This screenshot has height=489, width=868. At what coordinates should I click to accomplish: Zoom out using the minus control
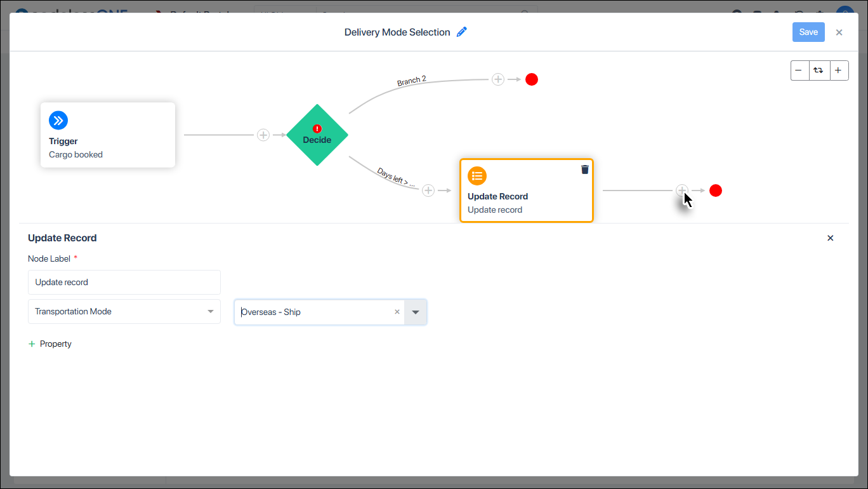(799, 70)
